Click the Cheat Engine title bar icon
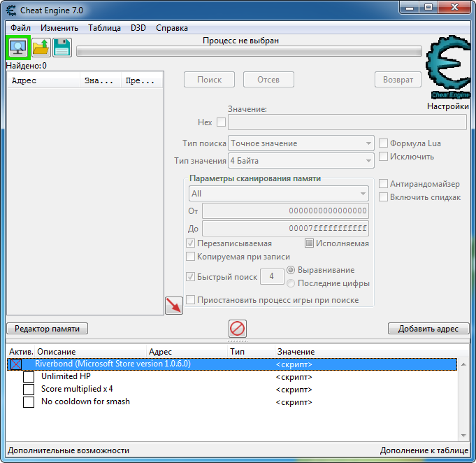This screenshot has width=476, height=463. click(11, 10)
